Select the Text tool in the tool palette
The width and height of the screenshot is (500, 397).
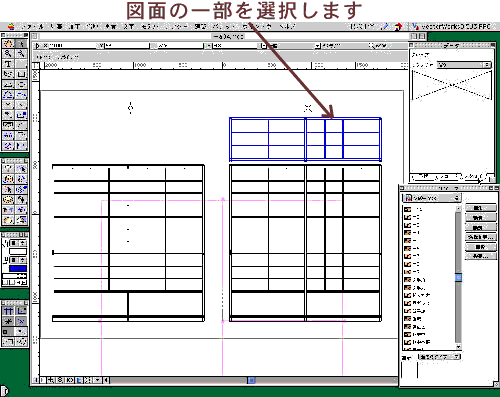click(8, 64)
